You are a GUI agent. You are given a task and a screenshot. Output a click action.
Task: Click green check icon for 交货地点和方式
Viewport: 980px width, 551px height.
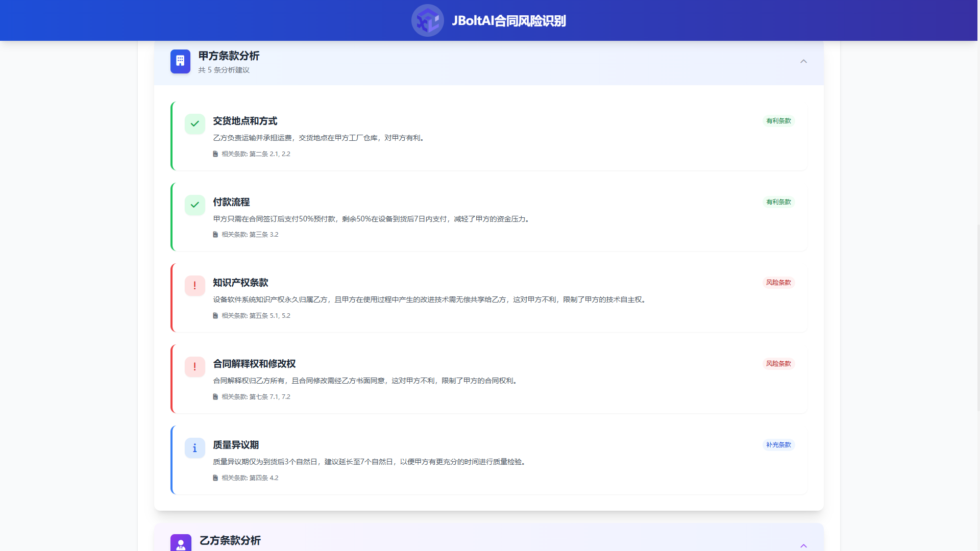(195, 124)
